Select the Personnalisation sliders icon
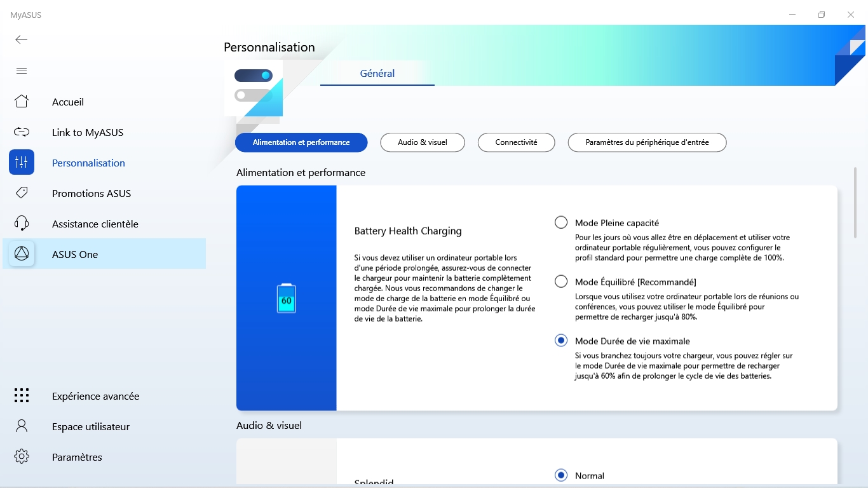 click(22, 162)
